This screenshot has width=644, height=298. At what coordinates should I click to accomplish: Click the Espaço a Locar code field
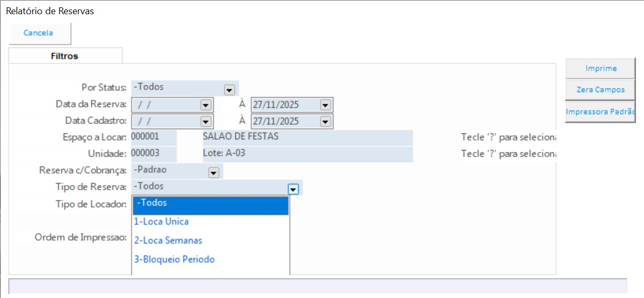[153, 137]
